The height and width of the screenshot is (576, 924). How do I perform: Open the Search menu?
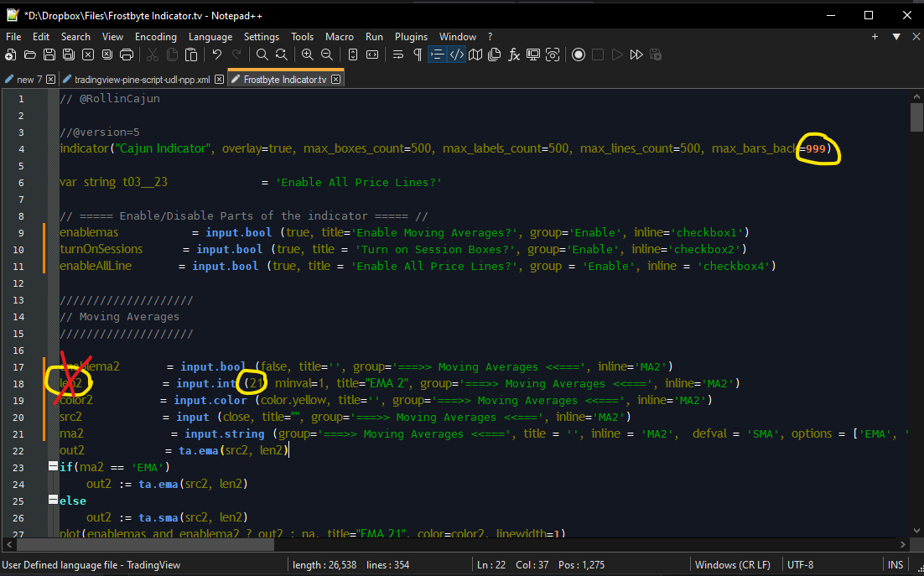click(x=75, y=37)
